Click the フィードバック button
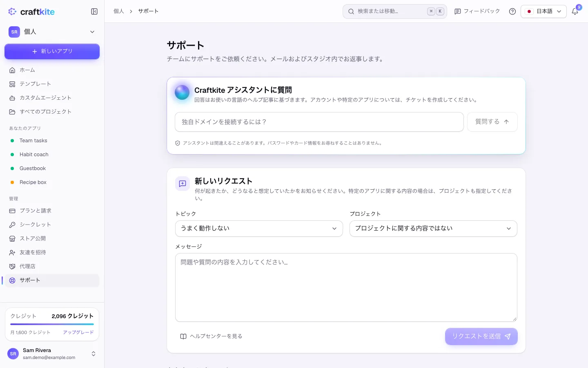The image size is (588, 368). (x=477, y=11)
